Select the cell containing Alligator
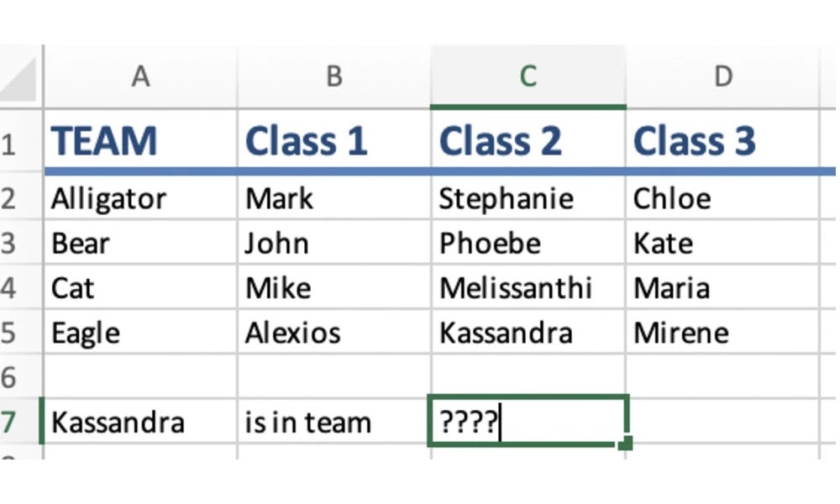This screenshot has height=504, width=840. (x=140, y=198)
